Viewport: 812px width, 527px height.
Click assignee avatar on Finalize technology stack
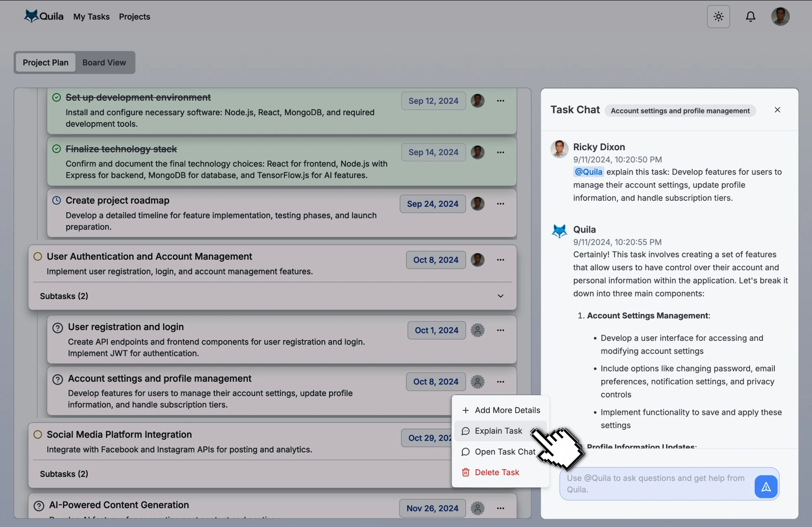point(478,152)
